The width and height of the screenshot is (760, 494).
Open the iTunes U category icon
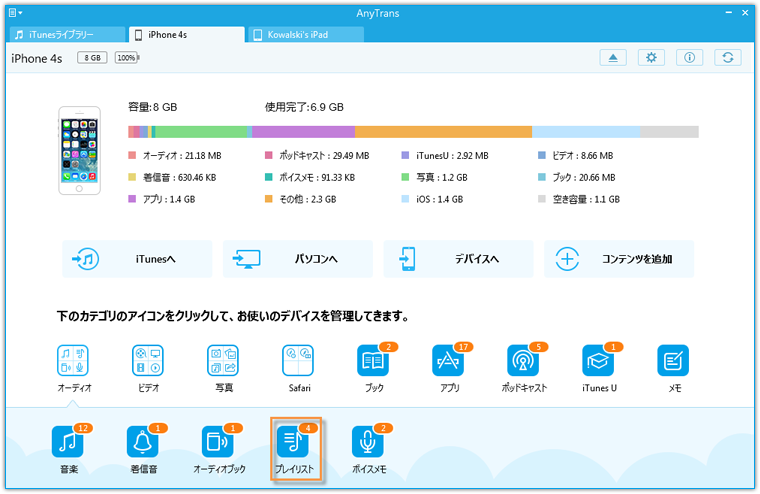click(x=598, y=361)
